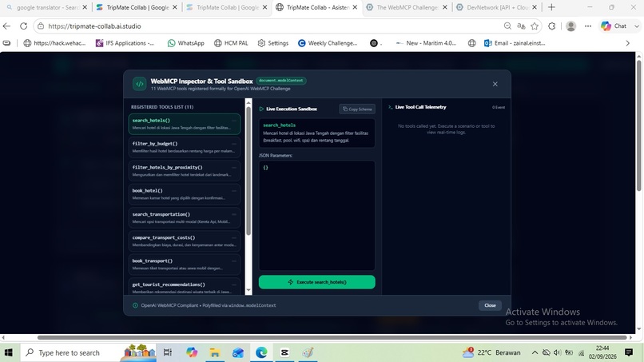Click the tools list scrollbar up arrow
The height and width of the screenshot is (362, 644).
(248, 102)
